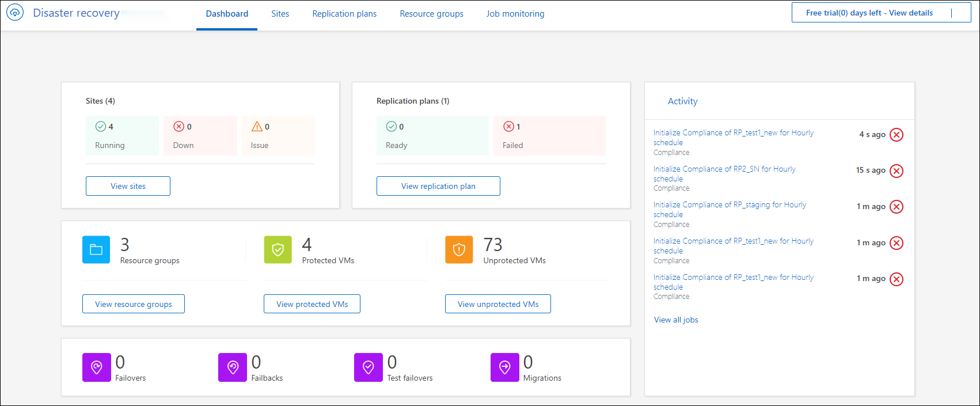The width and height of the screenshot is (980, 406).
Task: Open the View all jobs link
Action: tap(676, 320)
